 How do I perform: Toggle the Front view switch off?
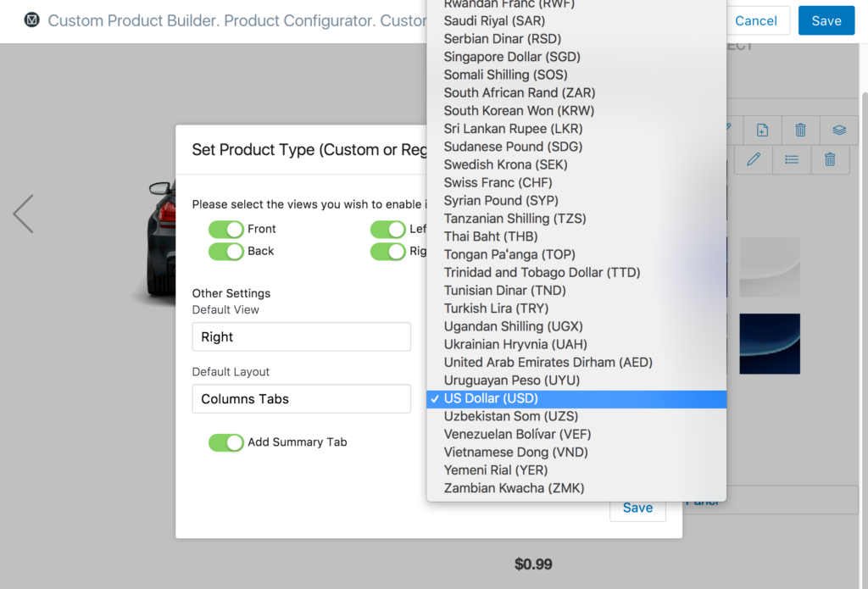click(x=225, y=229)
